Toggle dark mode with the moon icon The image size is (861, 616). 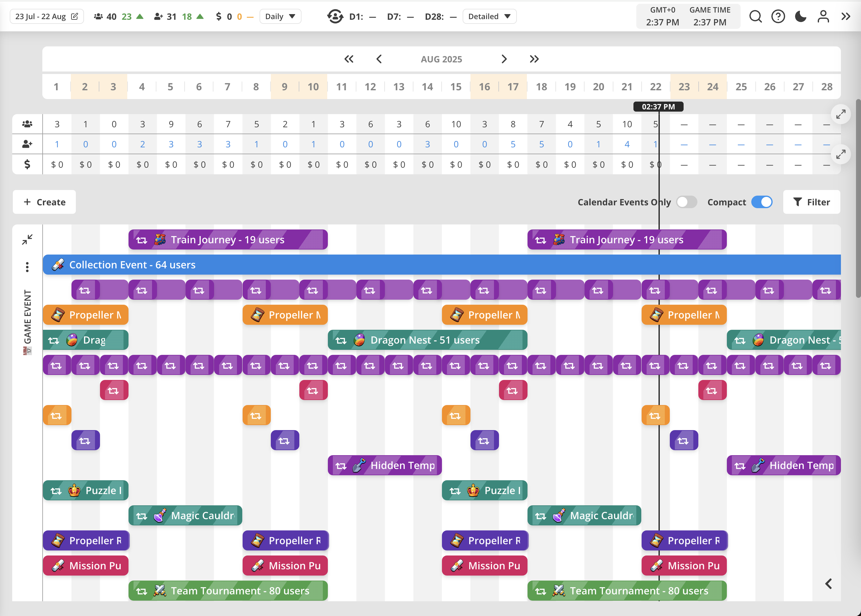(x=800, y=16)
